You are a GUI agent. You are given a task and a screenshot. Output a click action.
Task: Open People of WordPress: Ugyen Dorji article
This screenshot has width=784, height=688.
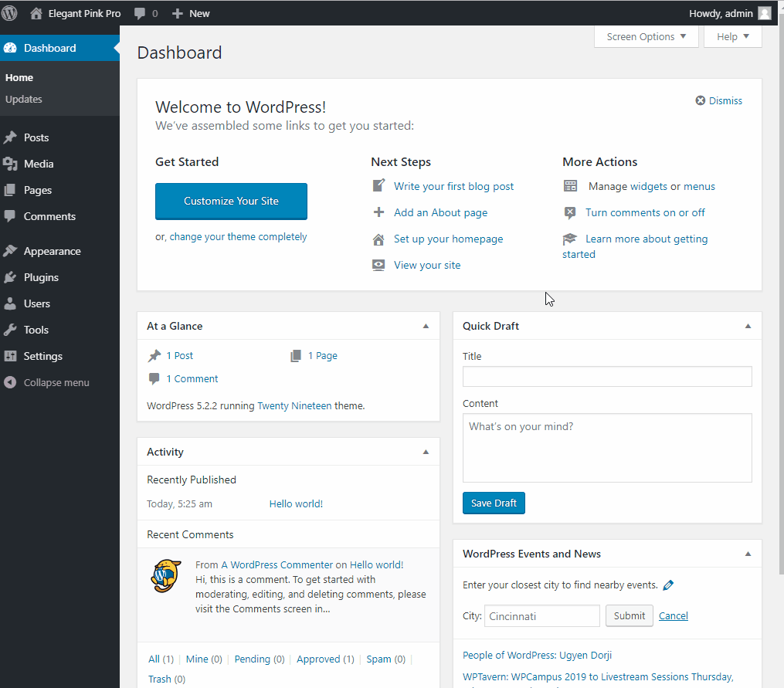click(537, 655)
